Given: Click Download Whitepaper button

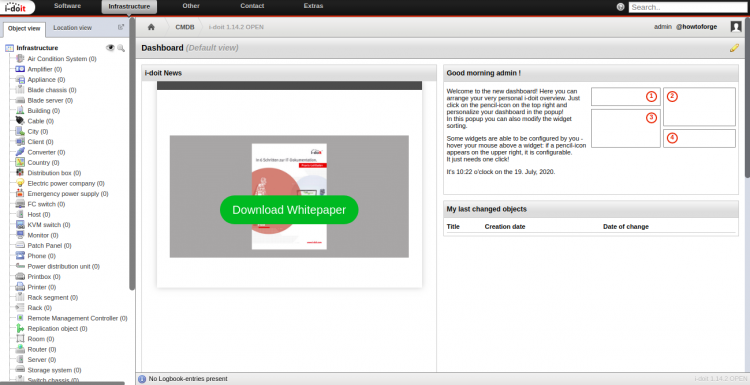Looking at the screenshot, I should [x=289, y=209].
